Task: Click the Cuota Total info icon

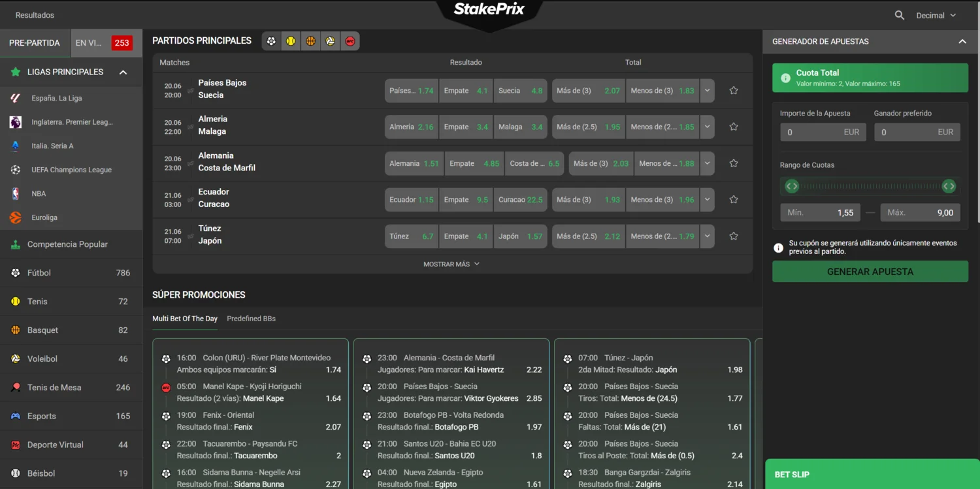Action: click(785, 78)
